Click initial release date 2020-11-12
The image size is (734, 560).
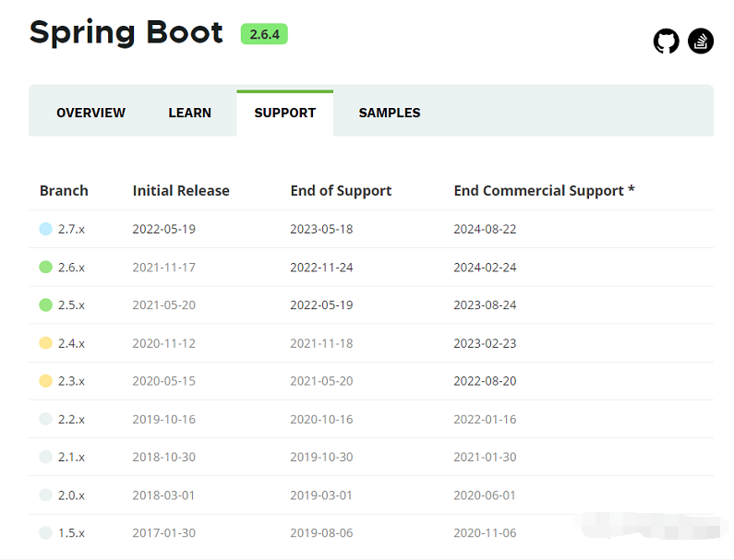pyautogui.click(x=163, y=343)
